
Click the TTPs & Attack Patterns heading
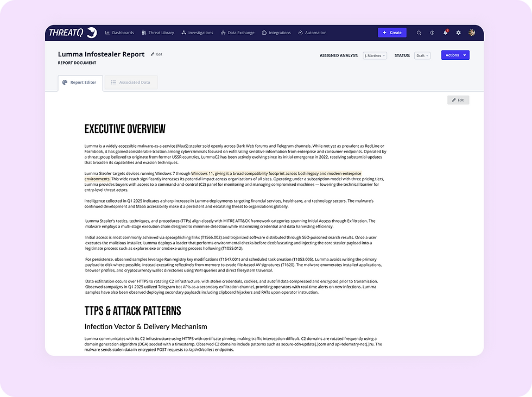(132, 311)
